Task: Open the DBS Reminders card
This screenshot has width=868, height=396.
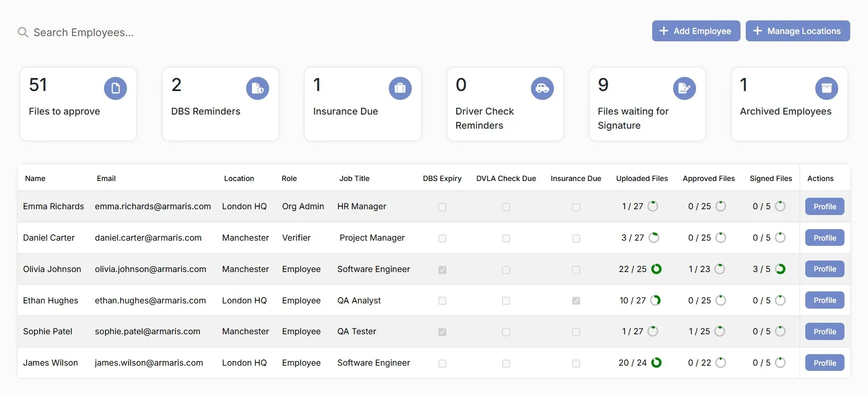Action: [x=221, y=104]
